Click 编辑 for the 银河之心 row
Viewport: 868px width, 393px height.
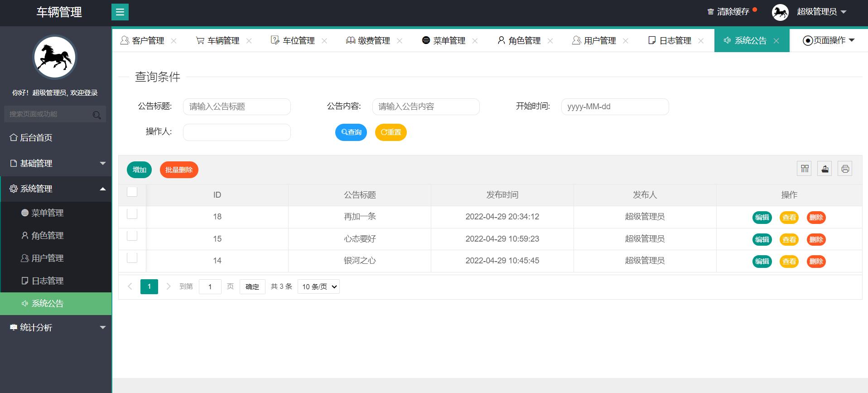(x=762, y=262)
